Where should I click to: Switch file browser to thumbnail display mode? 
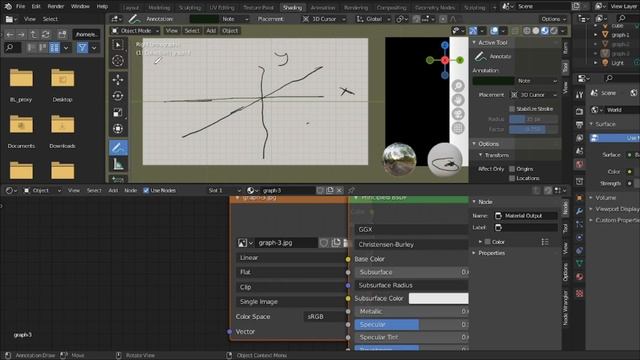click(x=54, y=48)
